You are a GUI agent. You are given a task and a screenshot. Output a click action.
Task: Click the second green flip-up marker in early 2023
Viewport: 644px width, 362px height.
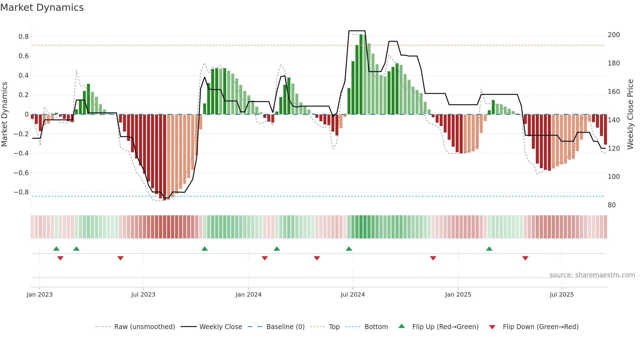pyautogui.click(x=76, y=249)
